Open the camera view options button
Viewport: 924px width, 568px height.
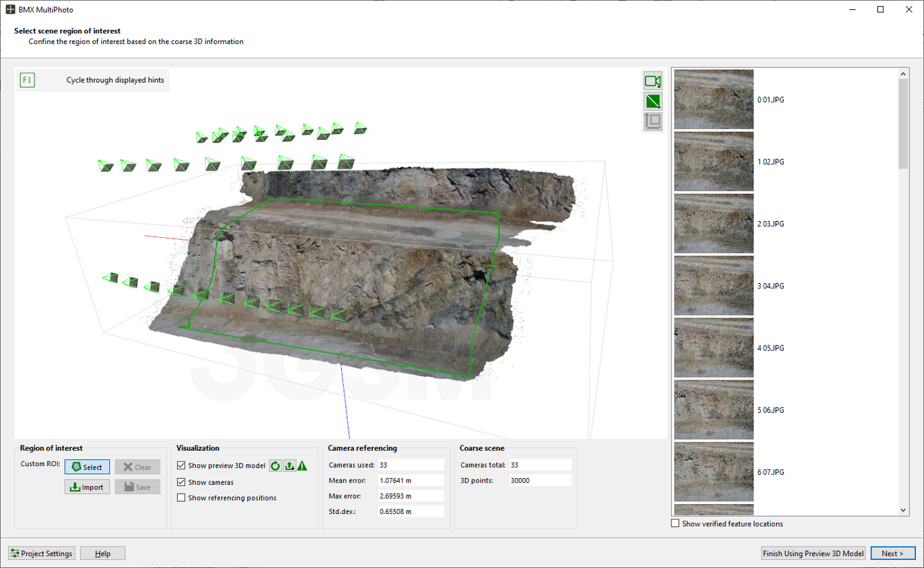click(x=653, y=81)
